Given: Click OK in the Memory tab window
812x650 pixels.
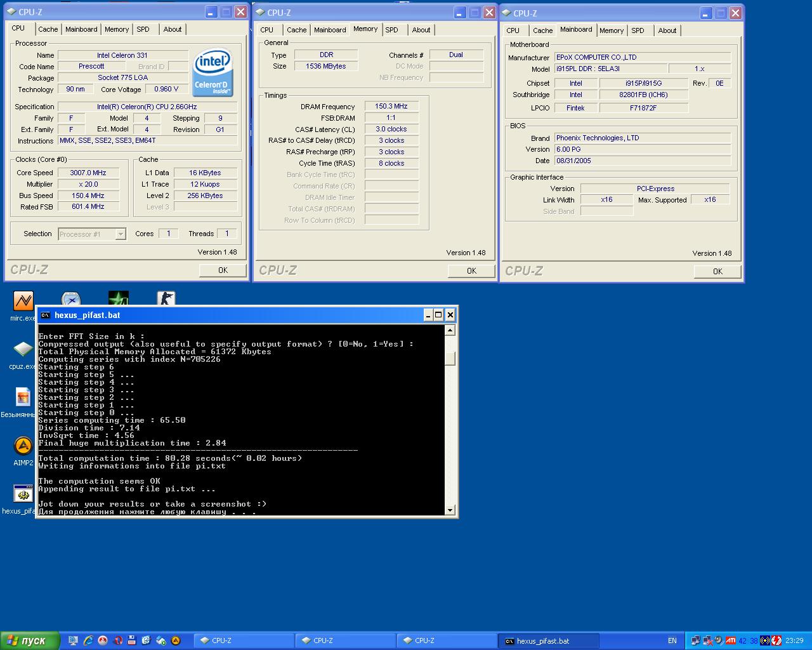Looking at the screenshot, I should pos(471,271).
